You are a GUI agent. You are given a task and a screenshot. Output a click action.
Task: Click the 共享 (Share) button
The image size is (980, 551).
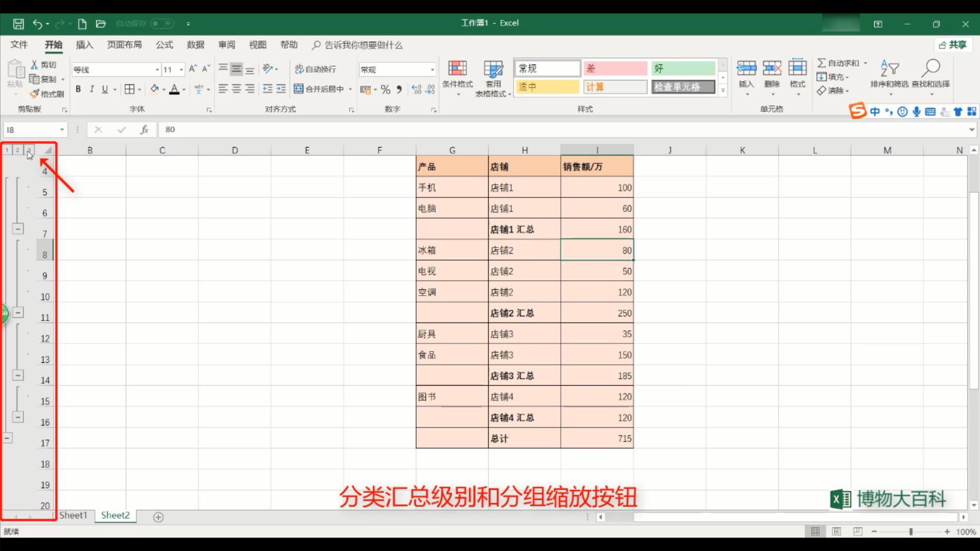click(x=952, y=44)
